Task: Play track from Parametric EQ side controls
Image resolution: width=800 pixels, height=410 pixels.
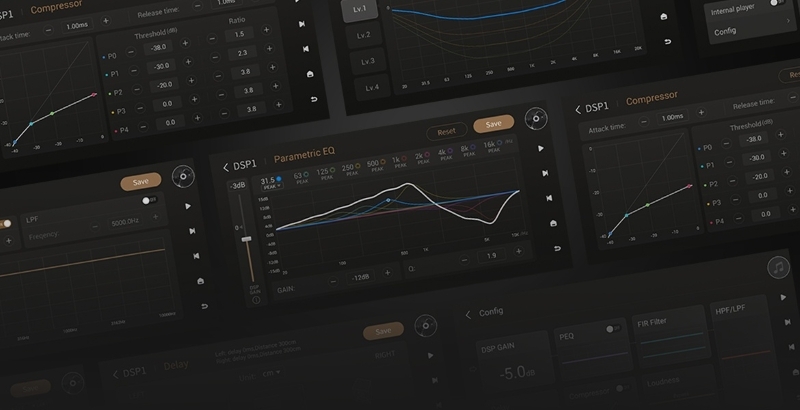Action: (541, 148)
